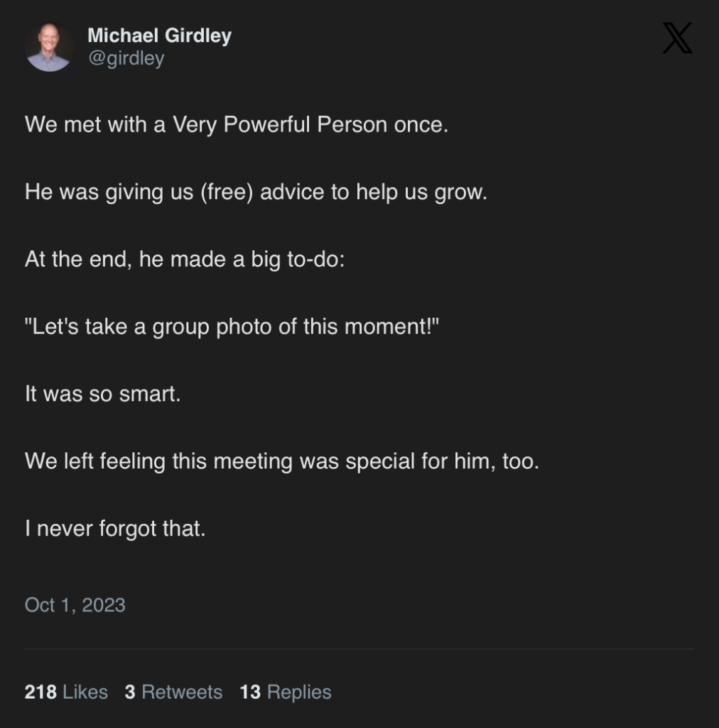Click the 3 retweets number
The image size is (719, 728).
tap(130, 692)
